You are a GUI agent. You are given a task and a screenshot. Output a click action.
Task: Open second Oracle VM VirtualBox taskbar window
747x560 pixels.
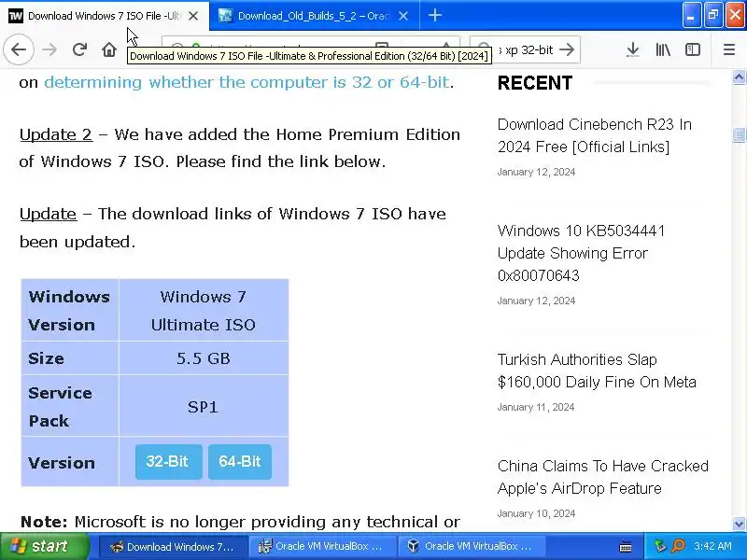click(472, 547)
